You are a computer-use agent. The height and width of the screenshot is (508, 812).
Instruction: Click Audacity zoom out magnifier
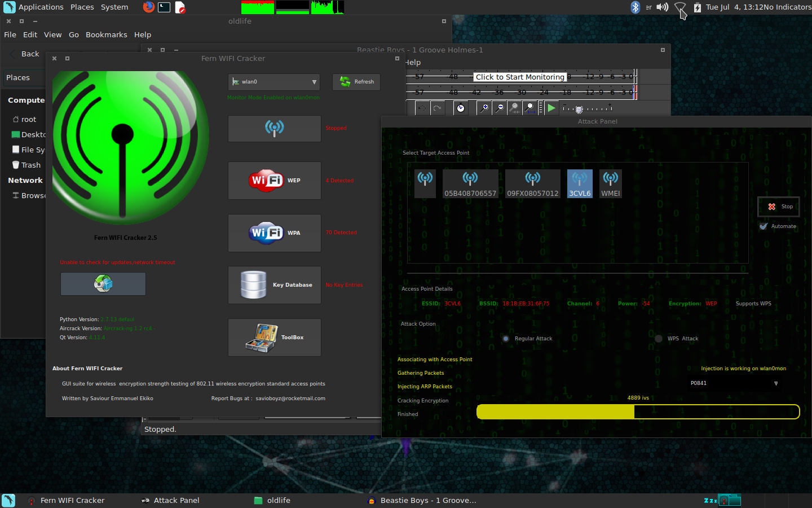point(499,108)
